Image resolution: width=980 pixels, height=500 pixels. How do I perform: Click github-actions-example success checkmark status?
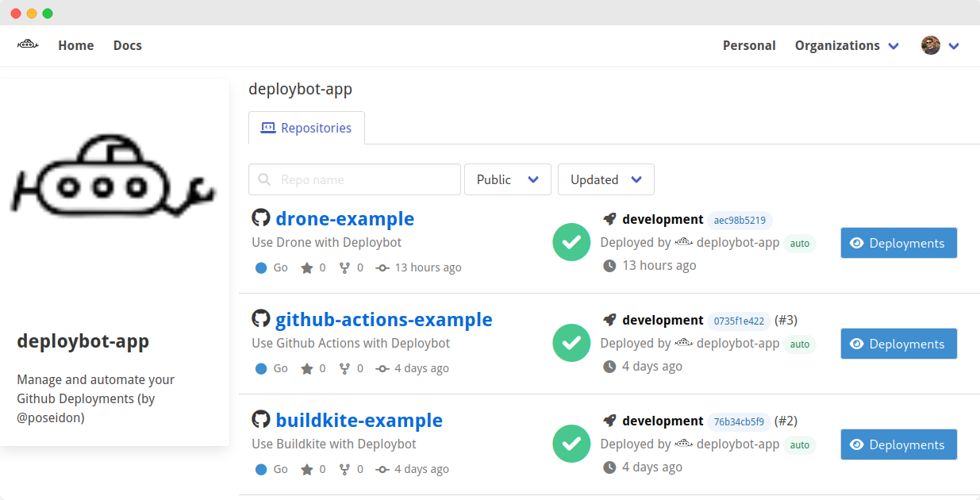click(571, 343)
